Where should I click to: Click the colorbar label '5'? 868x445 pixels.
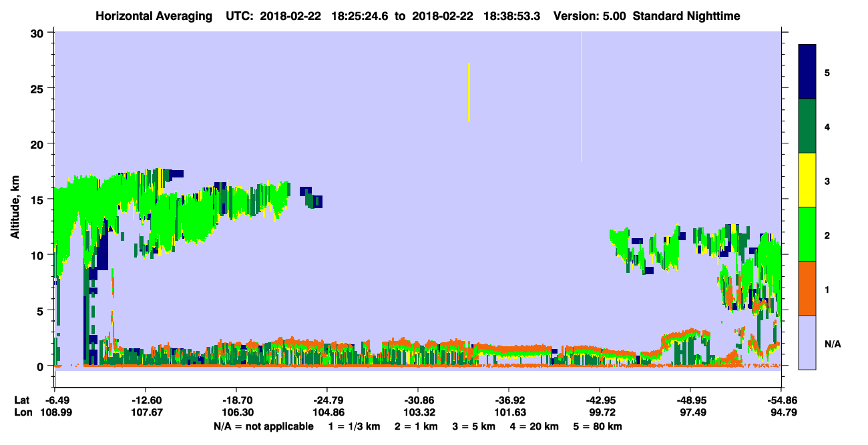[x=827, y=72]
